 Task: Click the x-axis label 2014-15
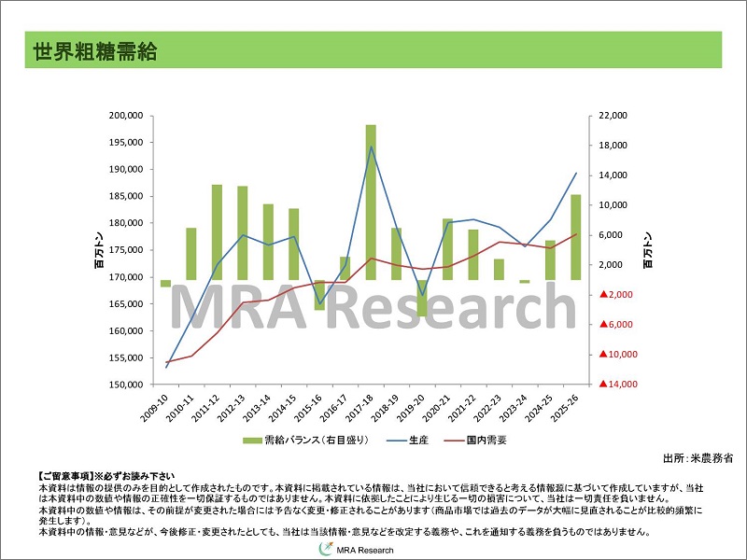tap(283, 408)
